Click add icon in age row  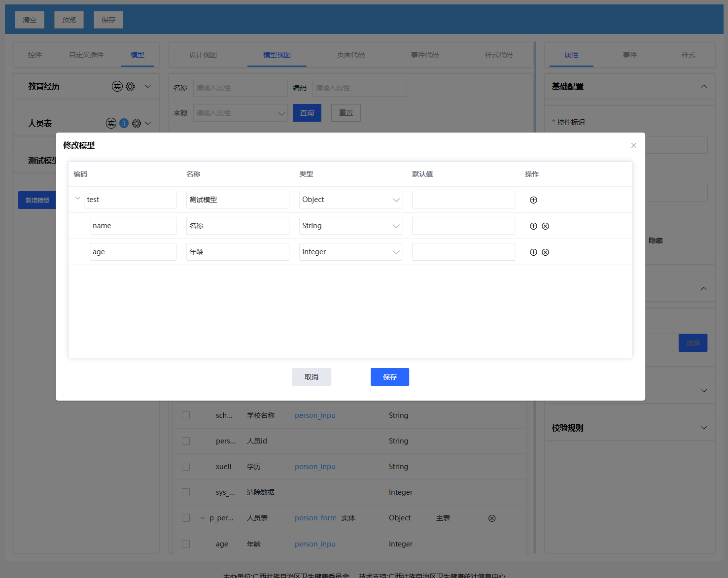coord(533,252)
